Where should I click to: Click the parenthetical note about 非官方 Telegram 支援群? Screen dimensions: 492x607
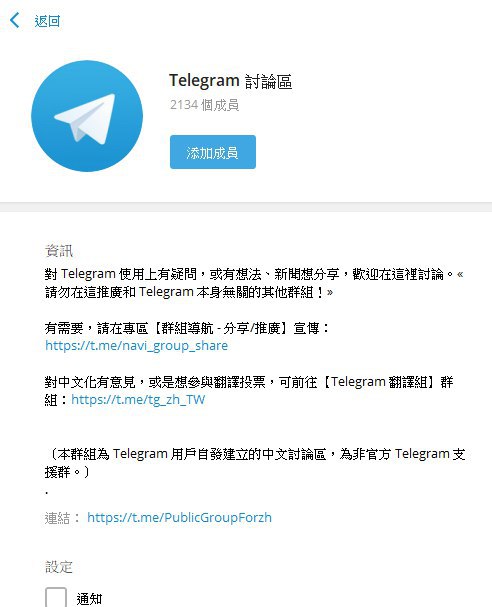click(x=255, y=463)
